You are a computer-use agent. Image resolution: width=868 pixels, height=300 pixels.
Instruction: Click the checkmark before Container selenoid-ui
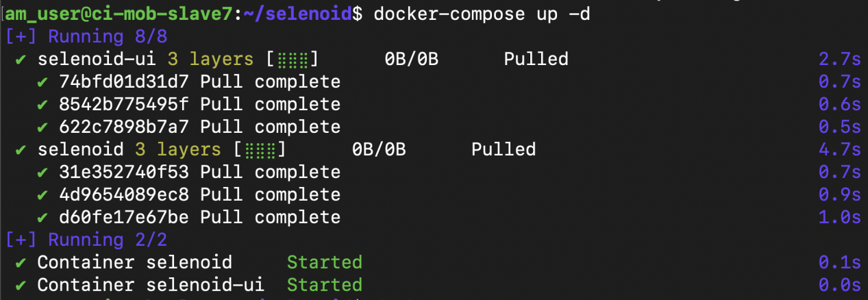point(21,286)
